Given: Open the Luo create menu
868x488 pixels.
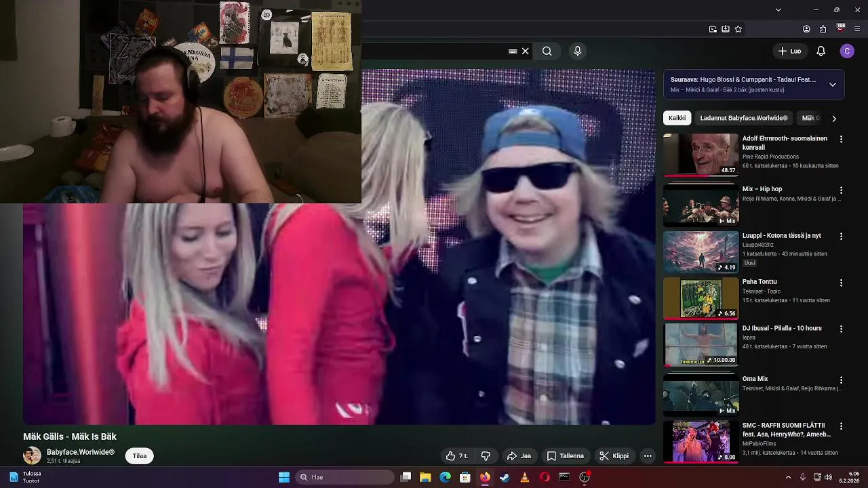Looking at the screenshot, I should point(789,51).
